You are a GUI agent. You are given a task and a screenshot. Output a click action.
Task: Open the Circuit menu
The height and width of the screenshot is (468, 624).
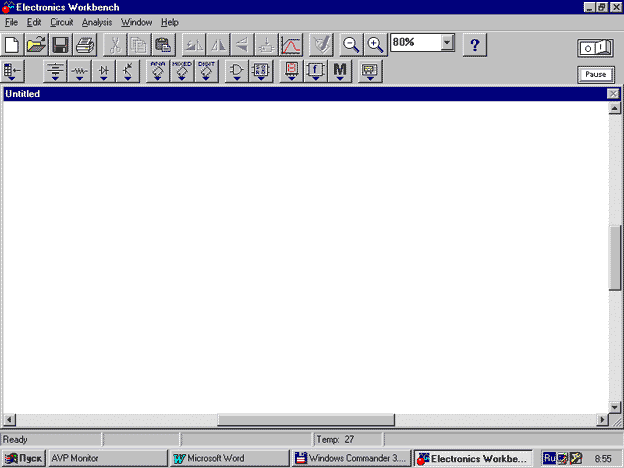62,22
